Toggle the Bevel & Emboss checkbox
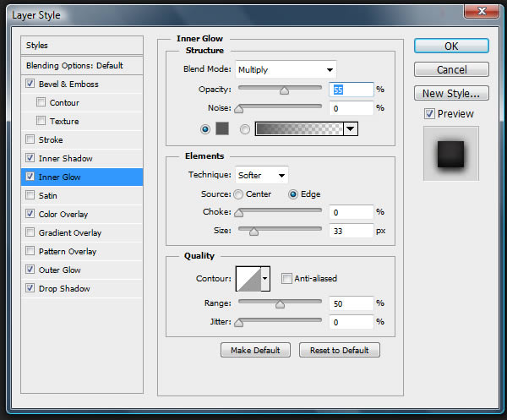Image resolution: width=507 pixels, height=420 pixels. pyautogui.click(x=30, y=84)
